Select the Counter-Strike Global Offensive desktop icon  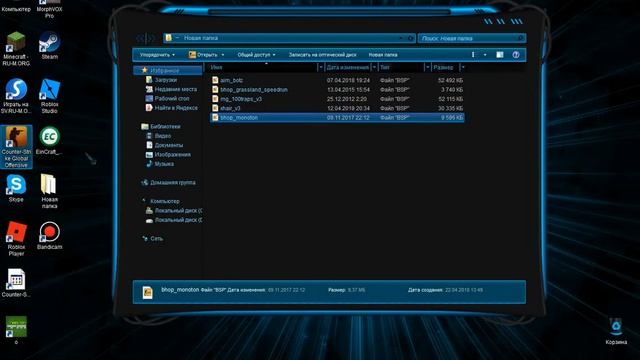(16, 147)
